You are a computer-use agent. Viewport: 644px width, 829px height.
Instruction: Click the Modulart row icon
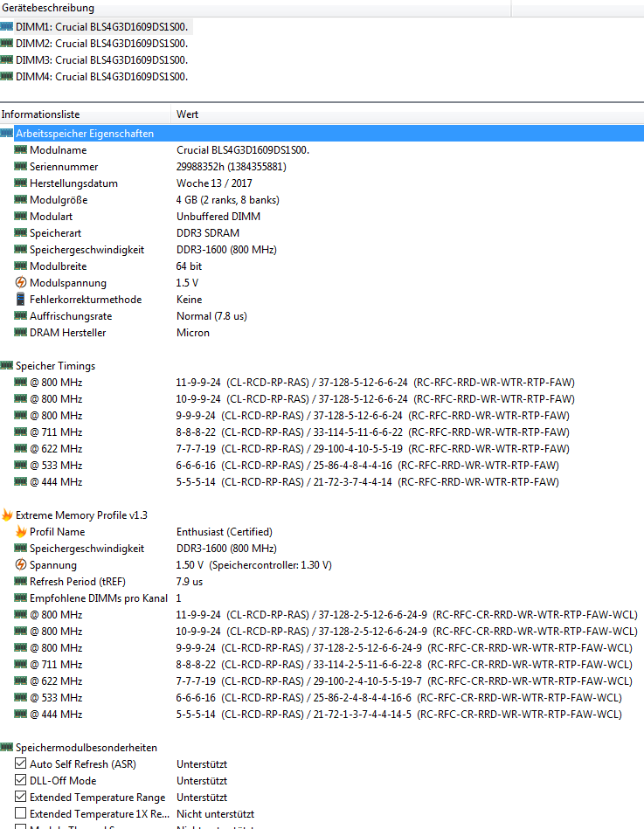(21, 217)
